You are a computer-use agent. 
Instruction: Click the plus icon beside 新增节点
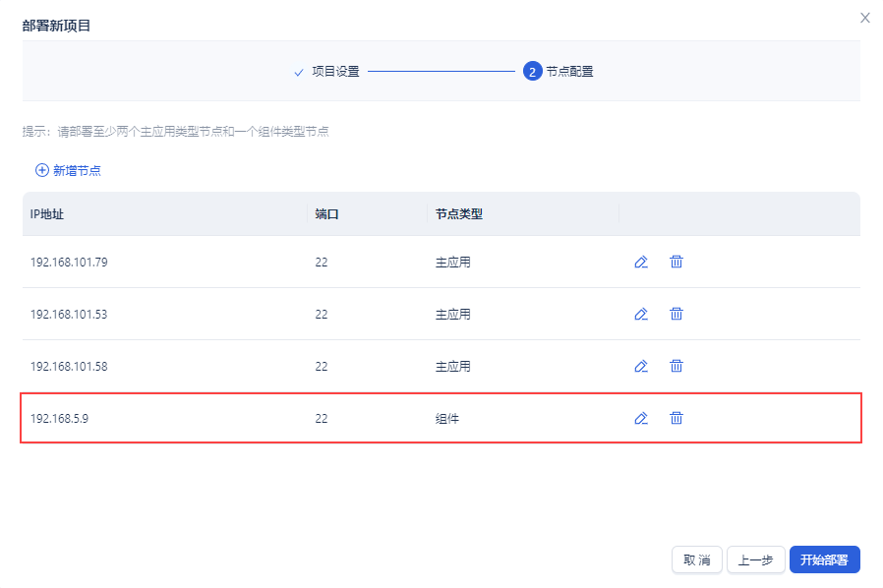pyautogui.click(x=42, y=170)
